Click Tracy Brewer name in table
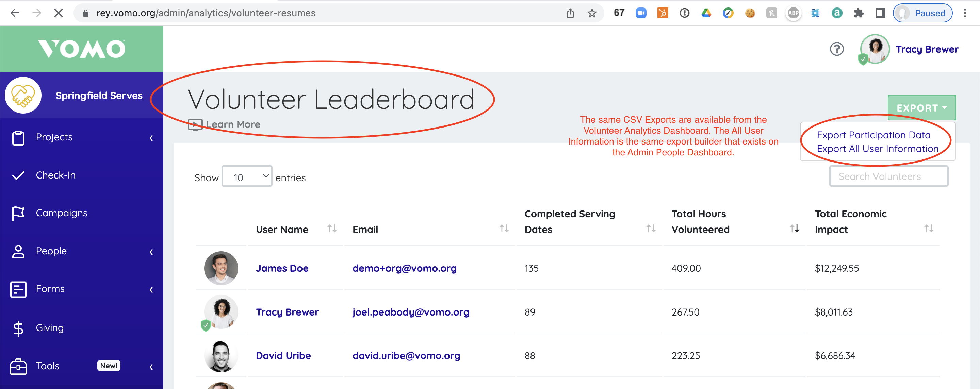 (x=287, y=312)
